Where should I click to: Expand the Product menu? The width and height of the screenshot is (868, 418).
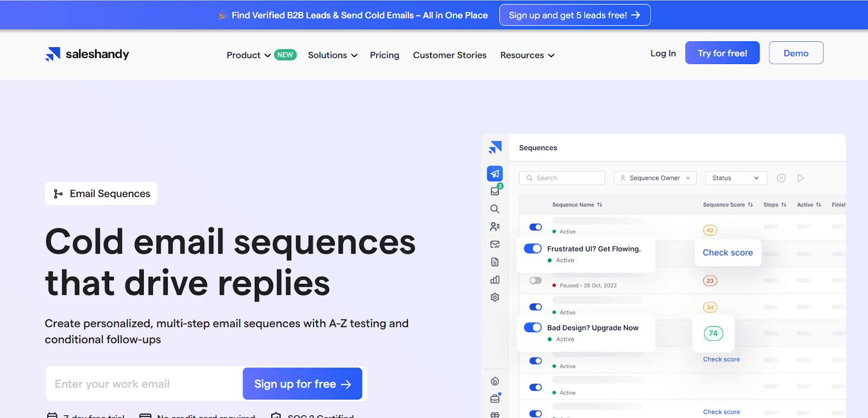pyautogui.click(x=248, y=55)
